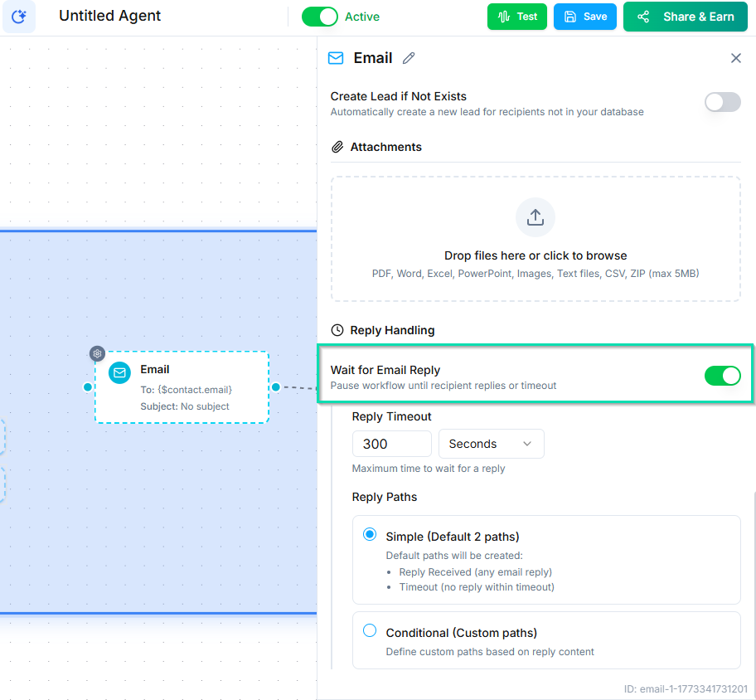Image resolution: width=756 pixels, height=700 pixels.
Task: Select Simple (Default 2 paths) radio
Action: pos(370,535)
